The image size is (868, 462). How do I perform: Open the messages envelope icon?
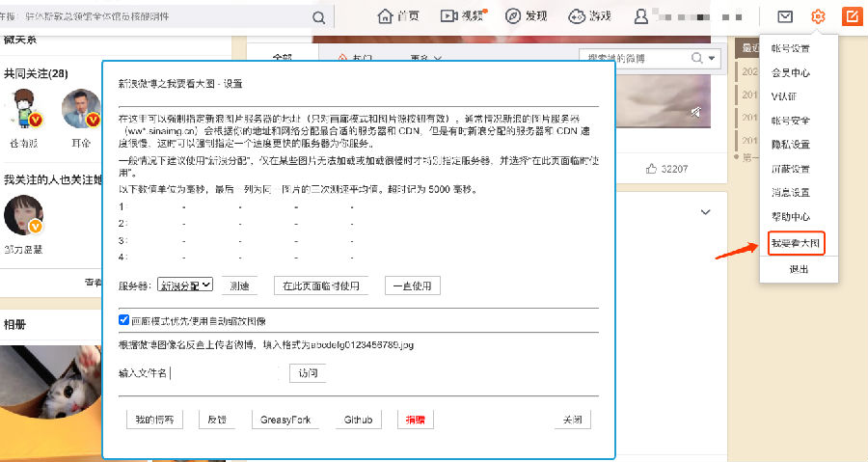tap(785, 16)
